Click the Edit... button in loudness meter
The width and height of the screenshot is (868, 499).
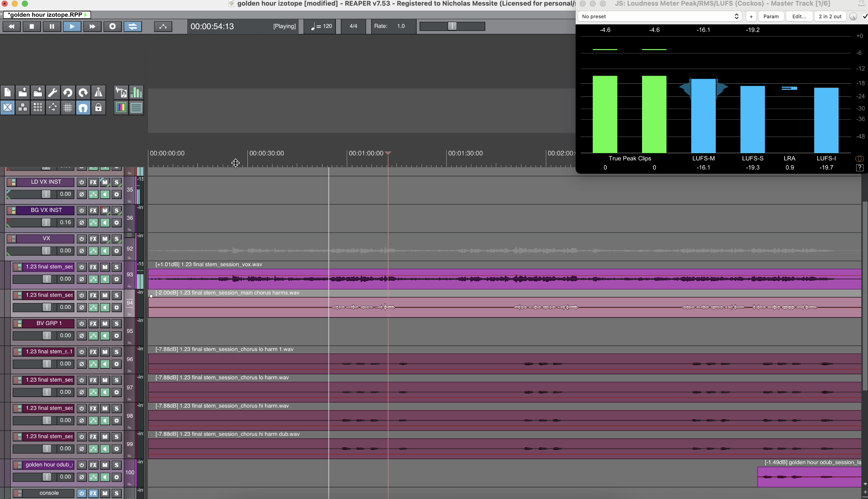(x=799, y=16)
